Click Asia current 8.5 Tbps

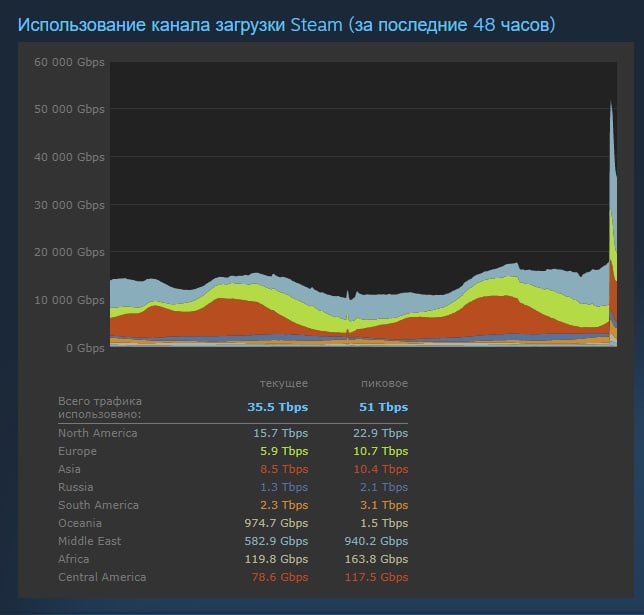pyautogui.click(x=284, y=469)
